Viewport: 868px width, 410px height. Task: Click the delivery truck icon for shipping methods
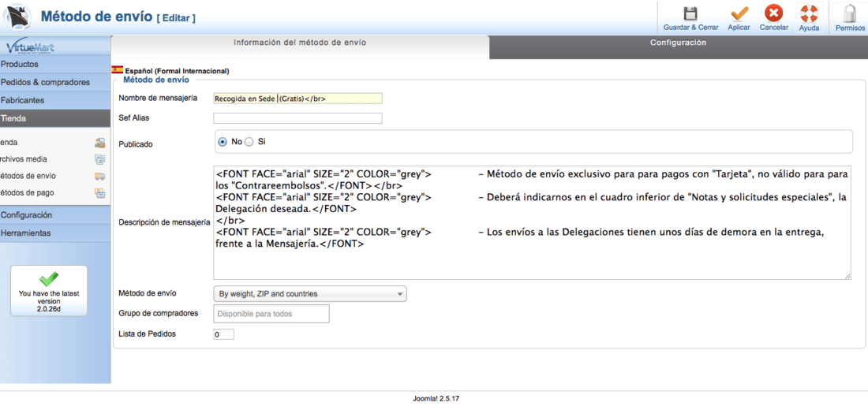[99, 176]
